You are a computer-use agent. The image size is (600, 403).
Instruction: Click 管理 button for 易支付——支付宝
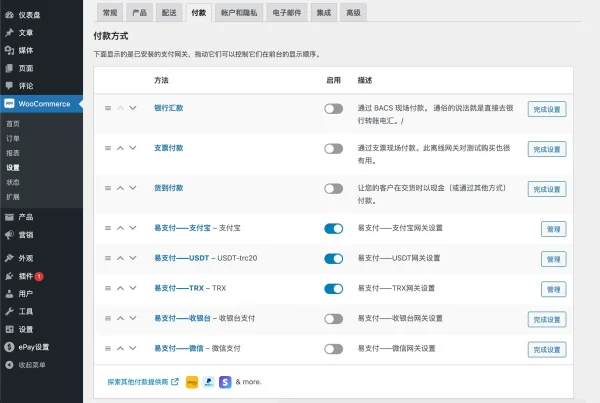click(x=553, y=229)
